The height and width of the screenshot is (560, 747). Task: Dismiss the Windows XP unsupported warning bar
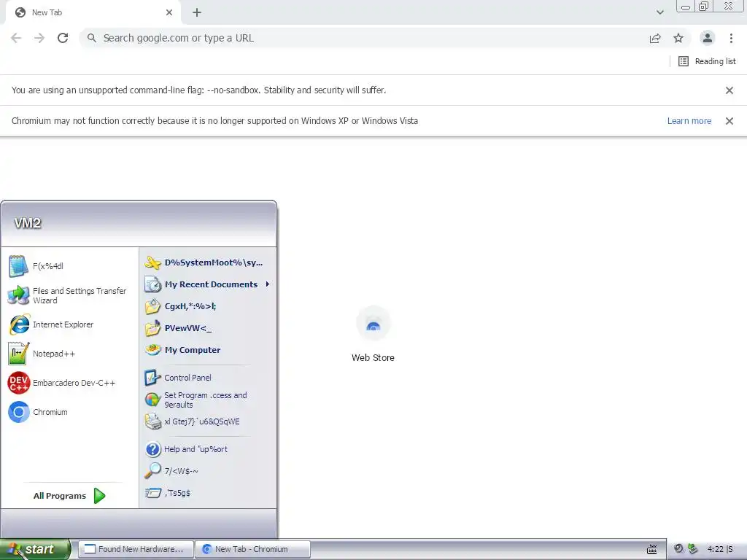[729, 121]
